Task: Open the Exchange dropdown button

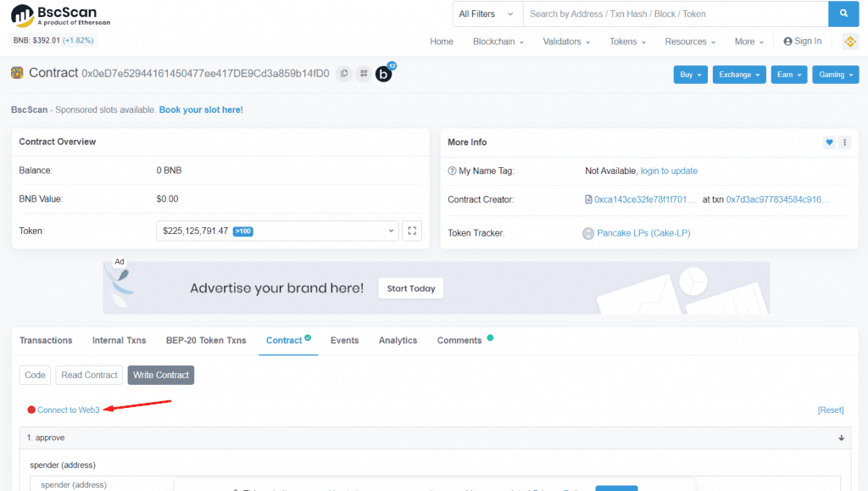Action: tap(739, 75)
